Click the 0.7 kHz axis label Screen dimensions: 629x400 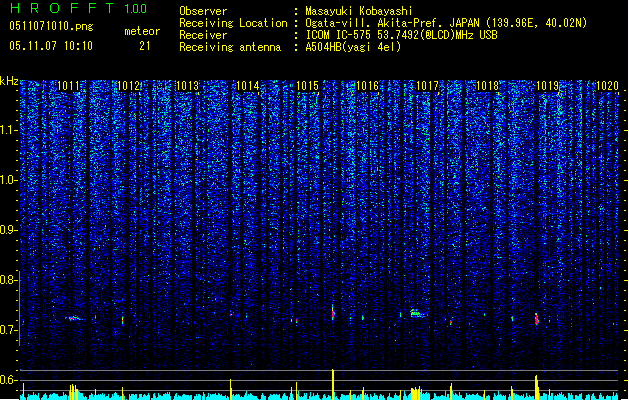[9, 330]
